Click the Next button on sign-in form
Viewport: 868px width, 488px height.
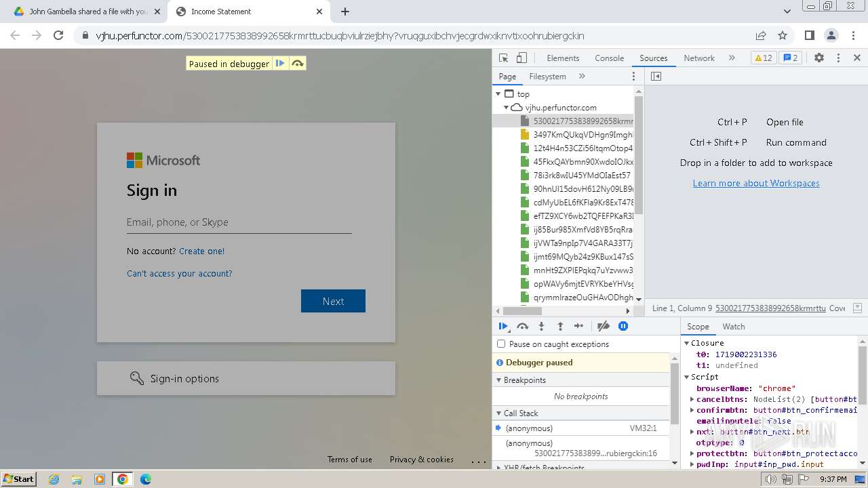(333, 302)
